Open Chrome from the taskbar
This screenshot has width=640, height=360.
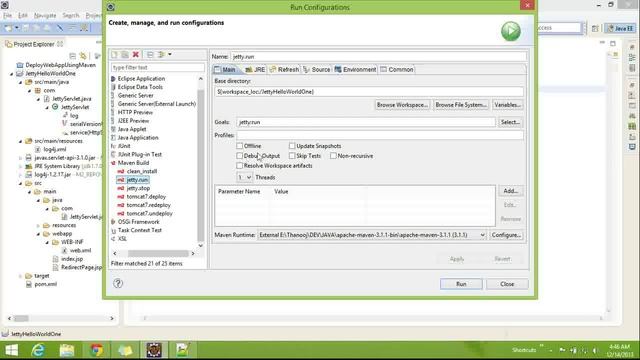[x=96, y=350]
